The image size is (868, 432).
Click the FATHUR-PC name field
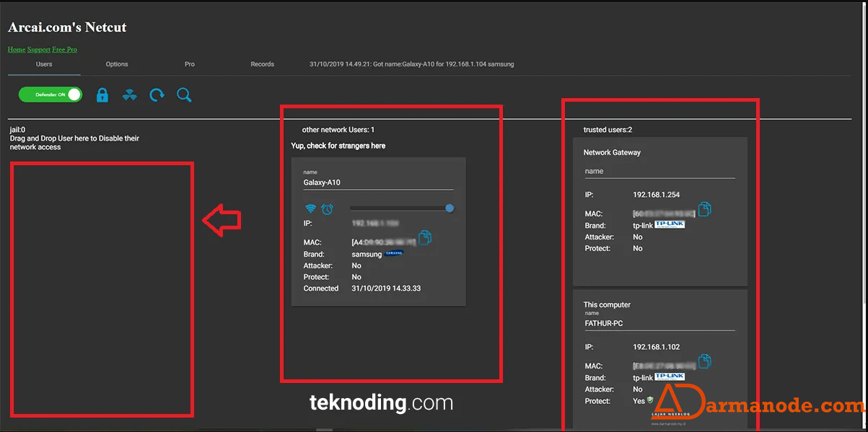[659, 324]
